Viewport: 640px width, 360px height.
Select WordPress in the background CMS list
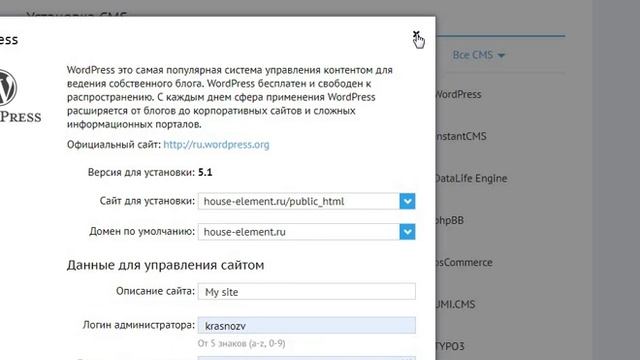coord(458,94)
